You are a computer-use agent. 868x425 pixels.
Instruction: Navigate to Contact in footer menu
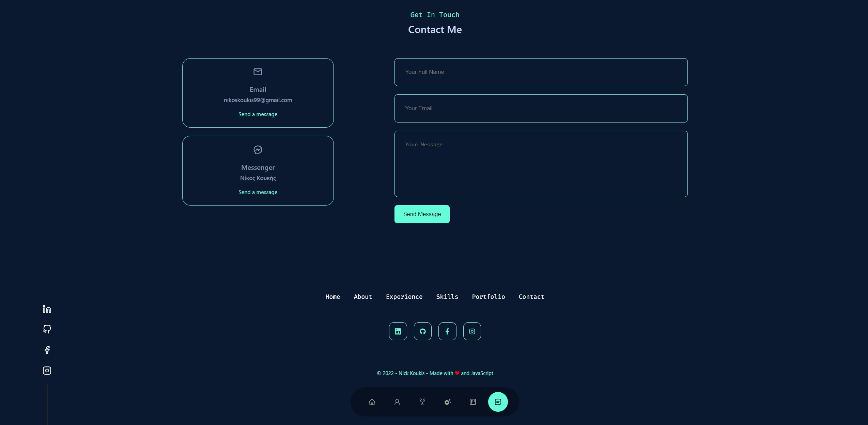click(531, 297)
